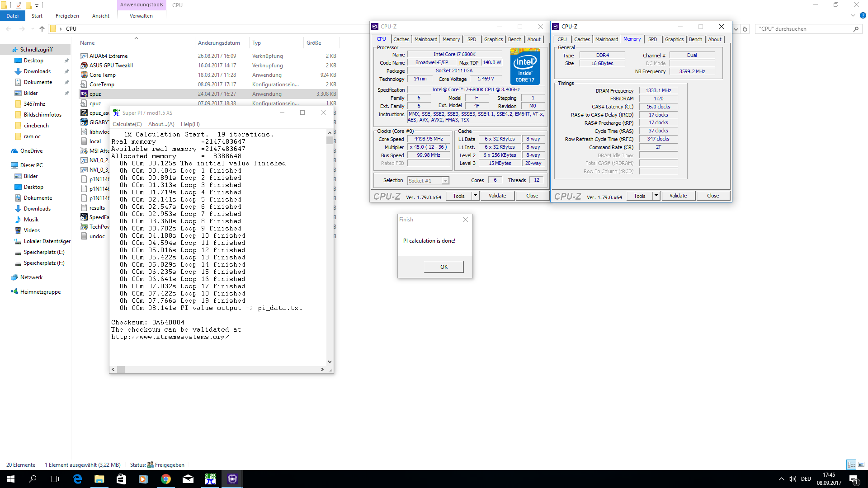Expand the Quick Access toolbar customize arrow

coord(37,5)
